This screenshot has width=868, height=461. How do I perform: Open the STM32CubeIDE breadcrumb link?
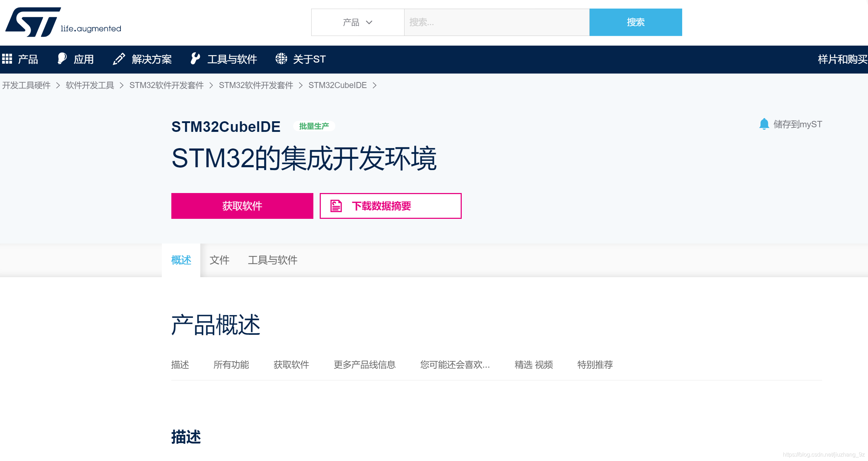(337, 85)
